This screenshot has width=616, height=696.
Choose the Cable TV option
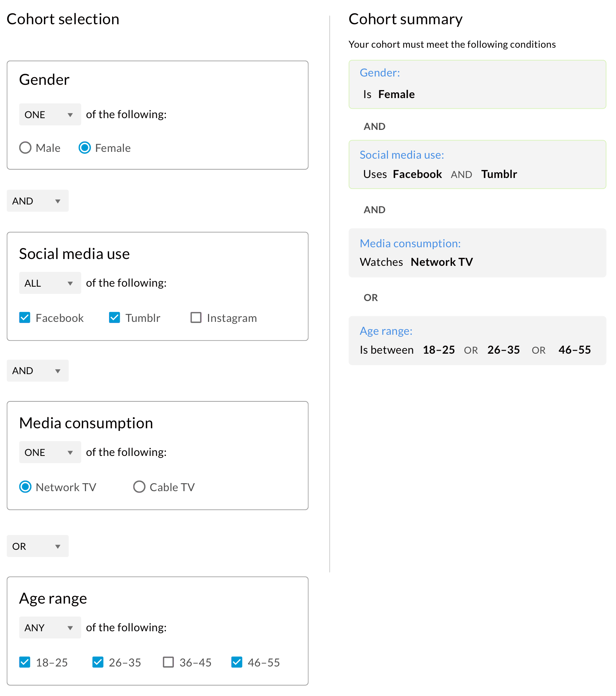(139, 487)
